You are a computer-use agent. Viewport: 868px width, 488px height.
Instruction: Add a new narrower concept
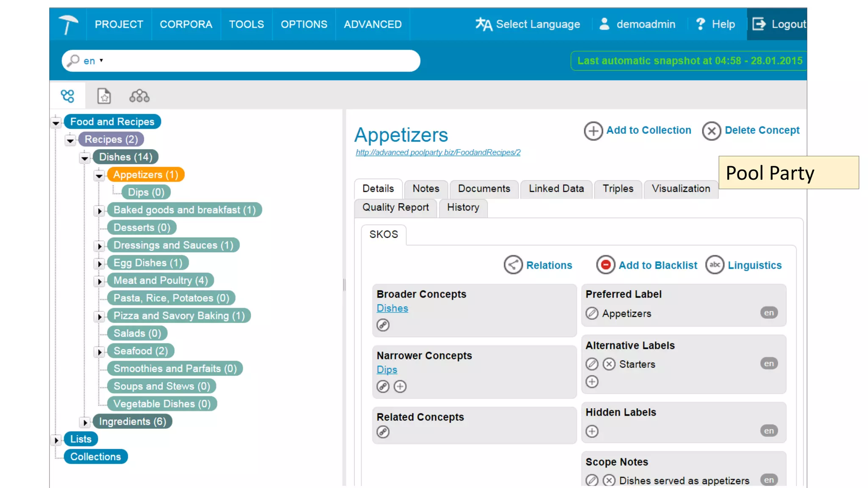click(400, 386)
